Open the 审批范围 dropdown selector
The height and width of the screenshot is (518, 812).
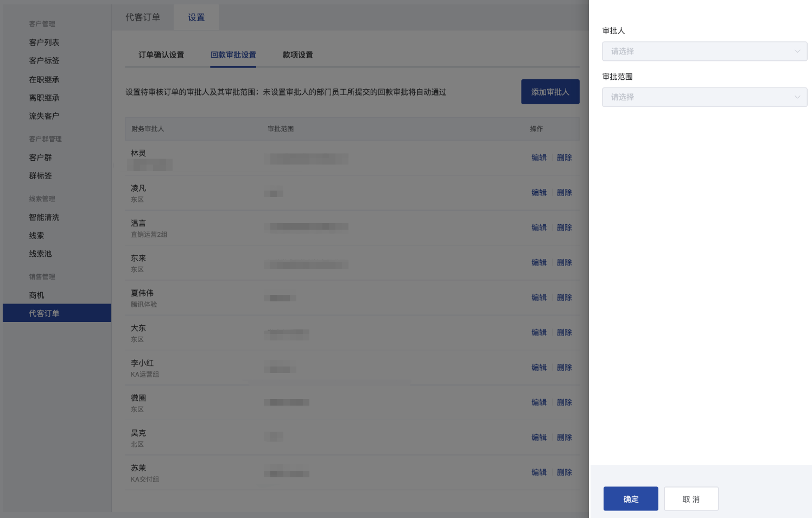click(x=705, y=97)
